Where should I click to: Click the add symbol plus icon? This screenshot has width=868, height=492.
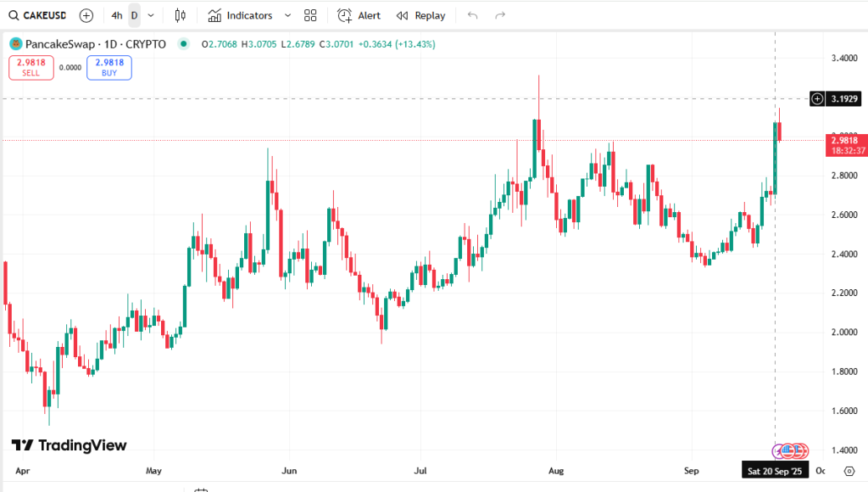pos(86,15)
